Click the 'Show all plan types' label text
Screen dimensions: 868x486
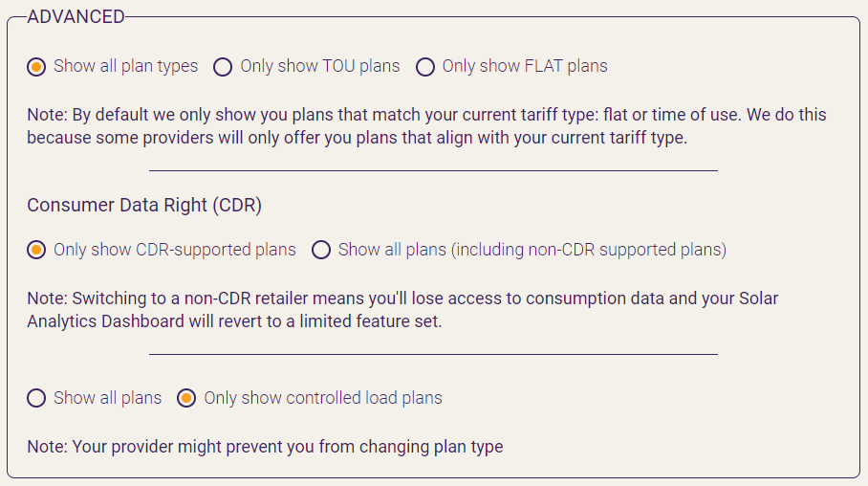click(125, 66)
